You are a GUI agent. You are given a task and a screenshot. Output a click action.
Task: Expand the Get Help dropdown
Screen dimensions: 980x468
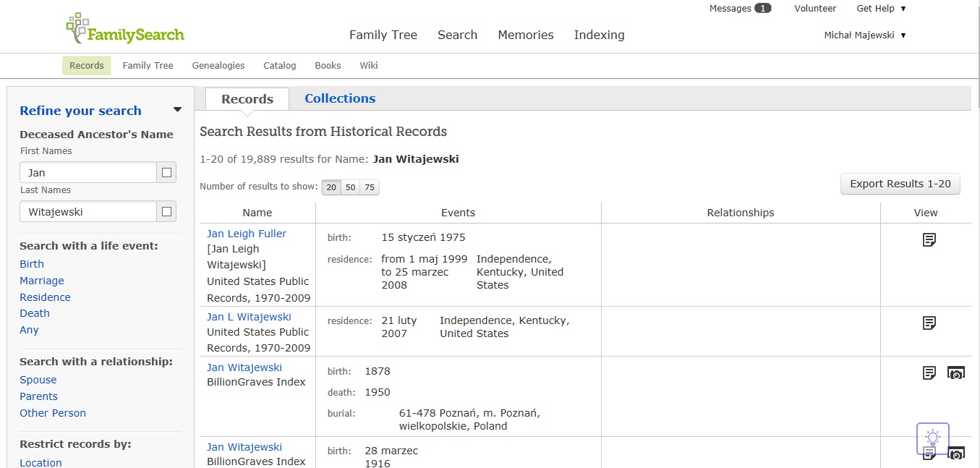(x=881, y=9)
